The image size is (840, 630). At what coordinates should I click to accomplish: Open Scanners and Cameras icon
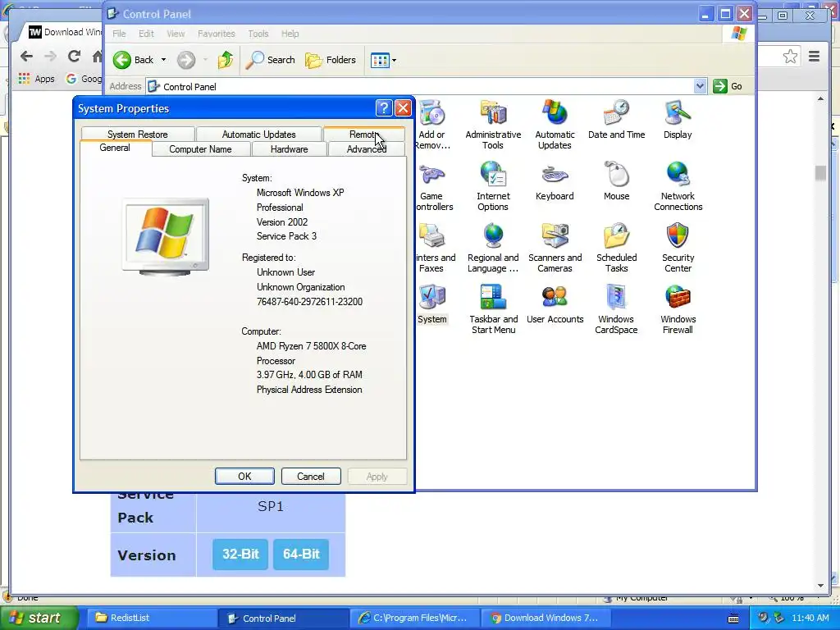[555, 248]
